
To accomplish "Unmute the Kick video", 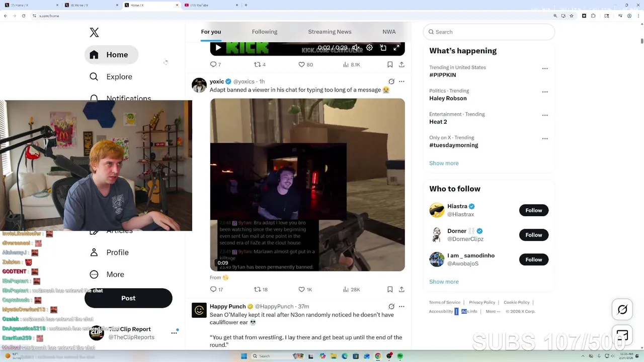I will [x=356, y=48].
